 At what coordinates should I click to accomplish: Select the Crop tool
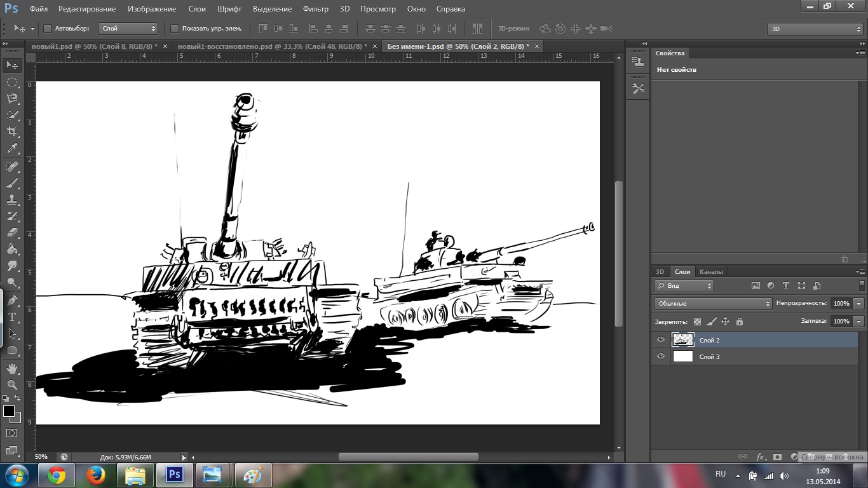coord(12,132)
